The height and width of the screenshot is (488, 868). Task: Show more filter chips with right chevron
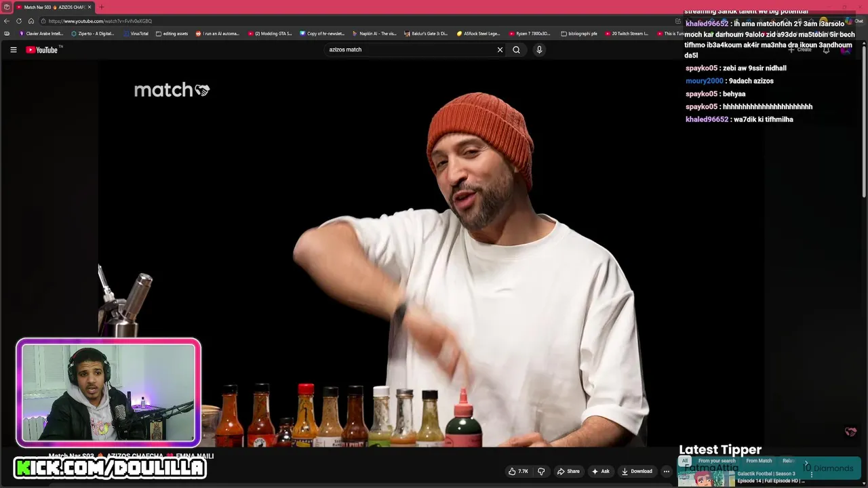[806, 463]
